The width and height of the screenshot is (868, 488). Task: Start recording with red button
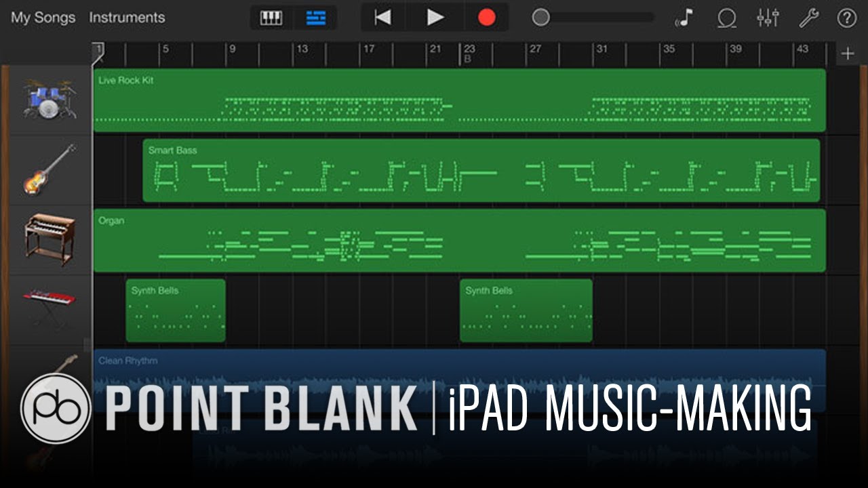point(486,18)
